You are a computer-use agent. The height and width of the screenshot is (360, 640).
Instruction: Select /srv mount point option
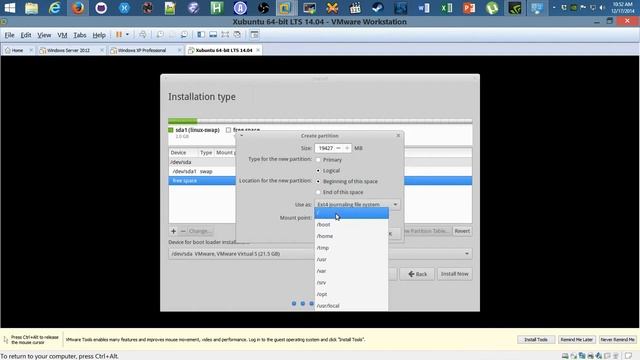[x=351, y=282]
